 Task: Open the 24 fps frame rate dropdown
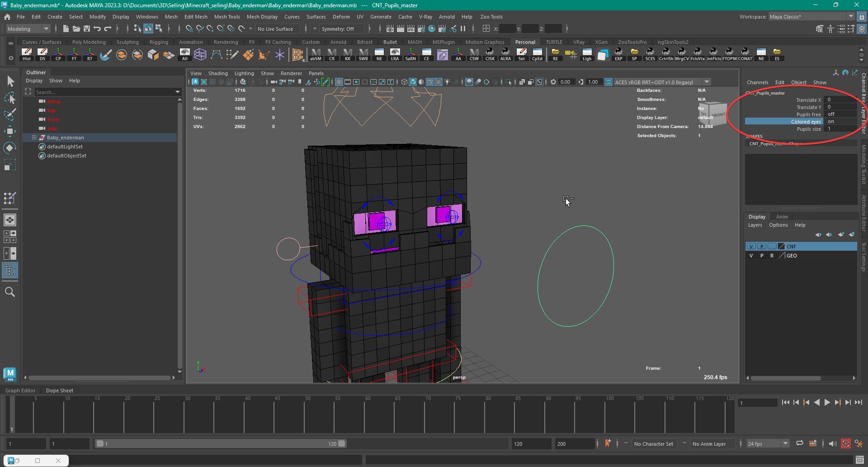[768, 443]
